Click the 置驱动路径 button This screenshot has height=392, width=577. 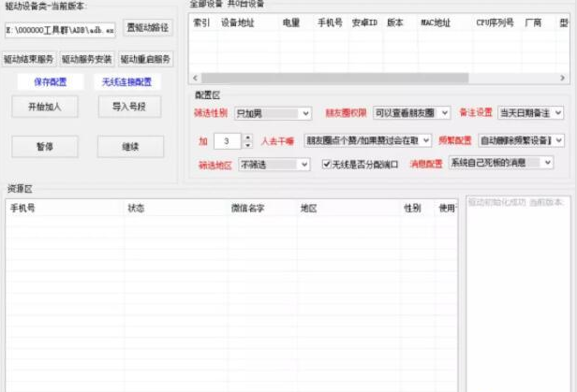pyautogui.click(x=148, y=29)
